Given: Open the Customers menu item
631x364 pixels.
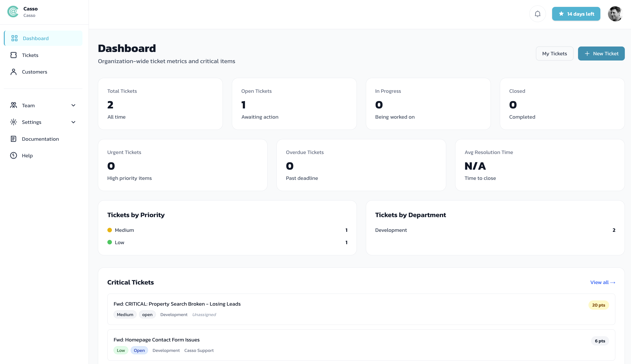Looking at the screenshot, I should [x=34, y=72].
